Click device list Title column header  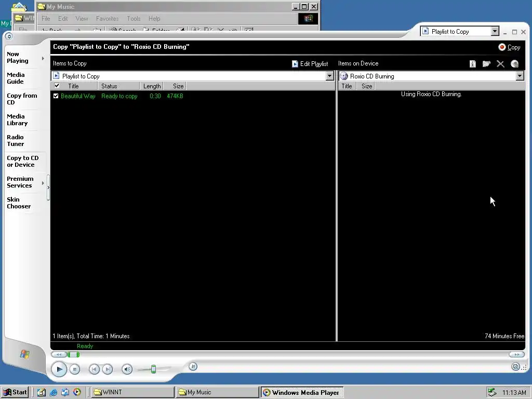click(x=347, y=86)
